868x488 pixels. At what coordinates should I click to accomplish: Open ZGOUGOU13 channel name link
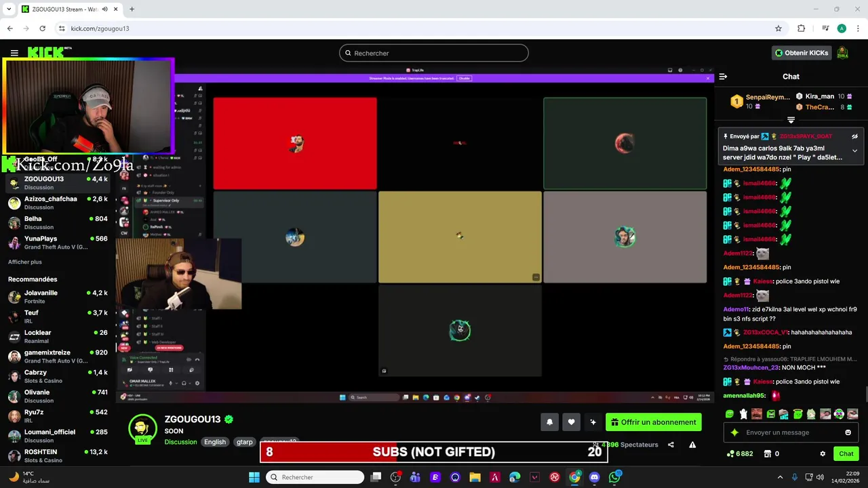click(x=193, y=420)
